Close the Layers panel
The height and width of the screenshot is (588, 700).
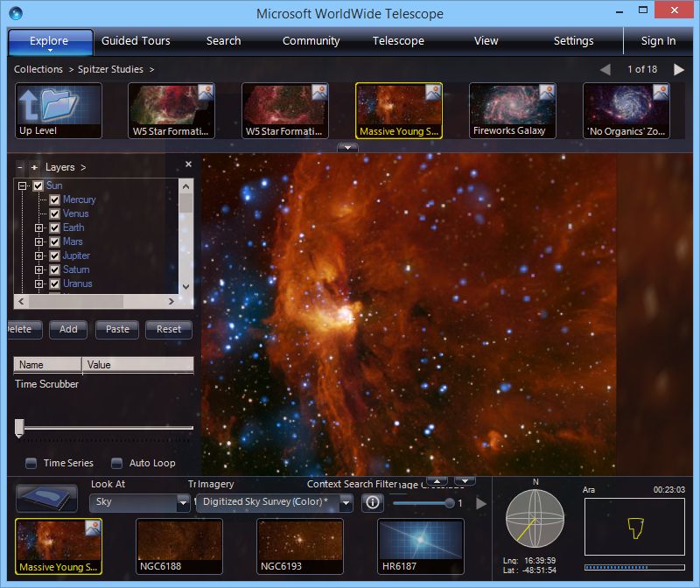[188, 164]
